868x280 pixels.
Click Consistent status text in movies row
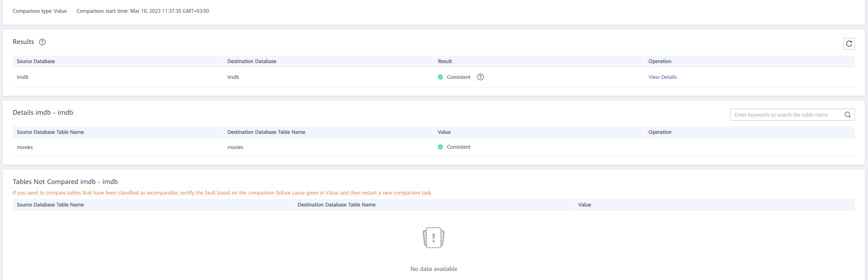coord(458,147)
